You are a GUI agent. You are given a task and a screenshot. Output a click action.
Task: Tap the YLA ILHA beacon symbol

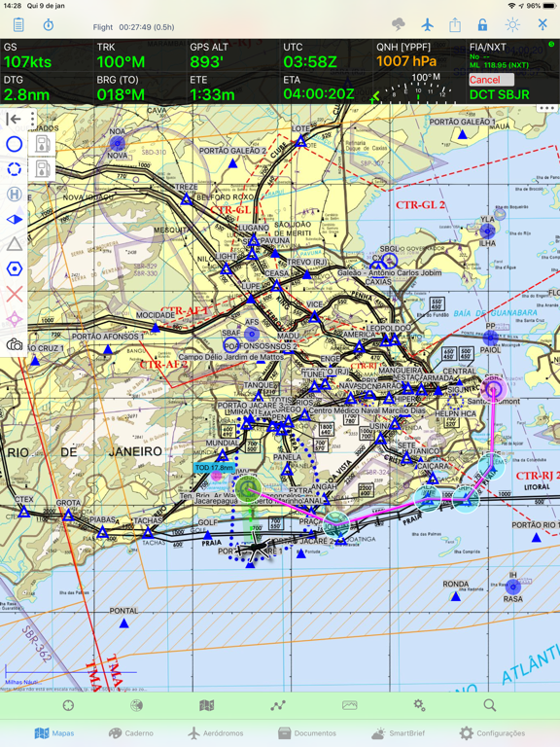pos(487,231)
